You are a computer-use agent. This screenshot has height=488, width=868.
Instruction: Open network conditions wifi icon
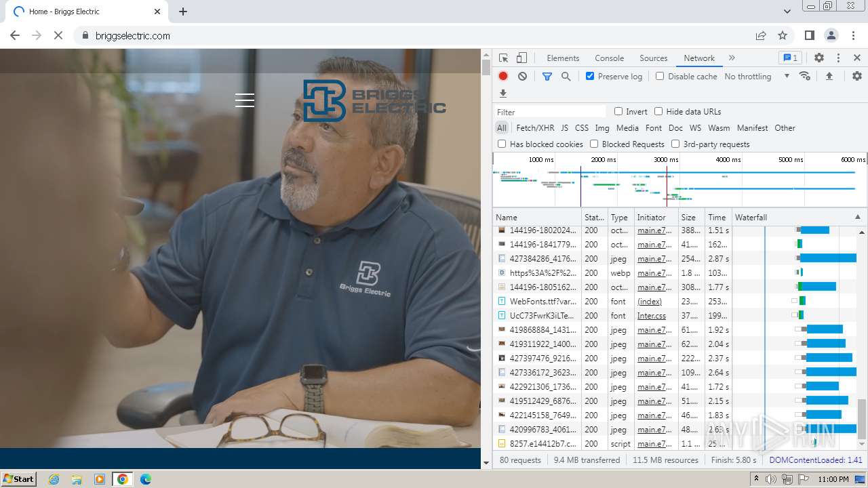click(805, 77)
